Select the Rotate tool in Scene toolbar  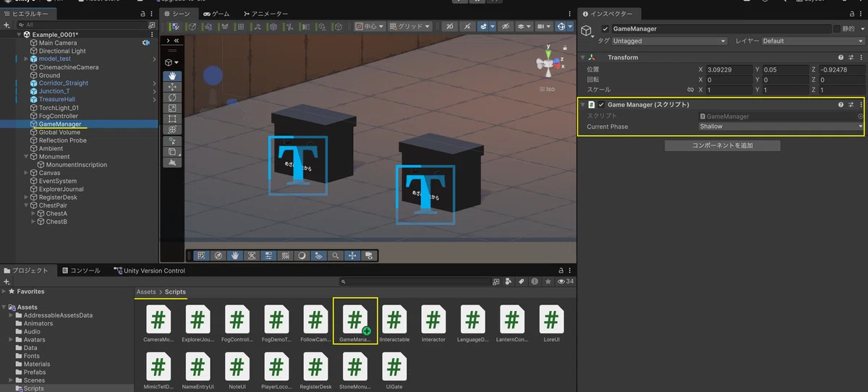coord(172,98)
